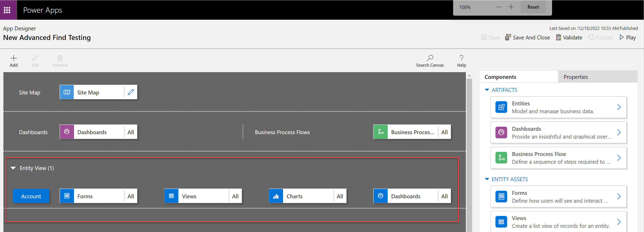644x232 pixels.
Task: Open the All selector on Business Process tile
Action: [444, 132]
